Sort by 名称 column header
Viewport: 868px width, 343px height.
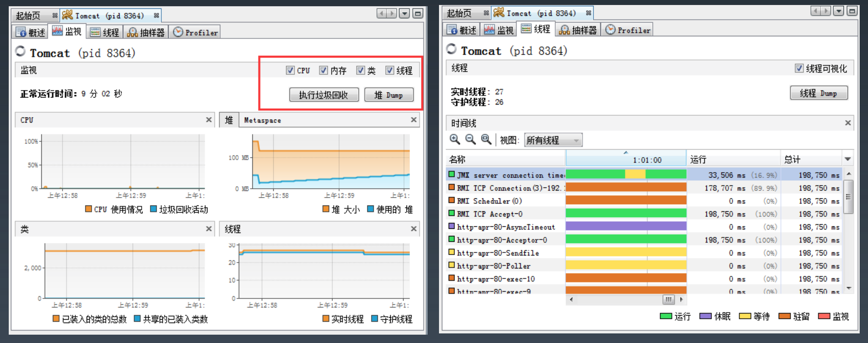[506, 159]
